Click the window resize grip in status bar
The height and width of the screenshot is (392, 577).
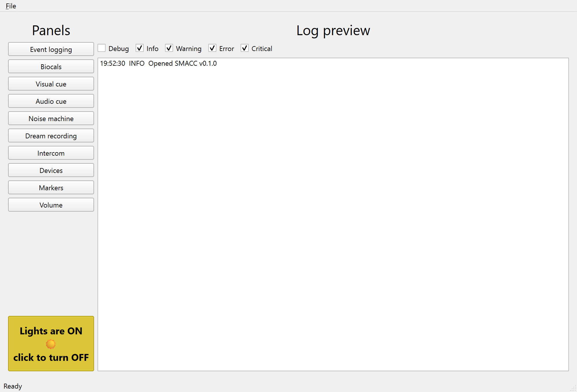click(x=573, y=388)
